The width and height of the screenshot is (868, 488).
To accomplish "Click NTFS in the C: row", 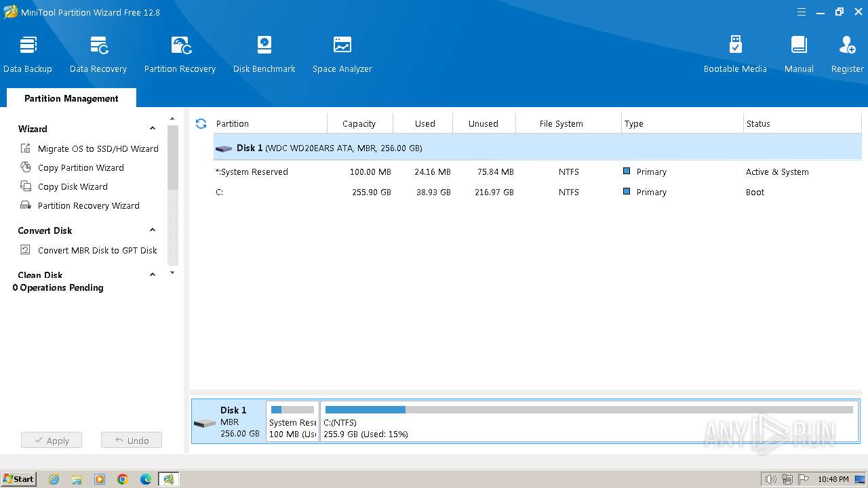I will tap(569, 192).
